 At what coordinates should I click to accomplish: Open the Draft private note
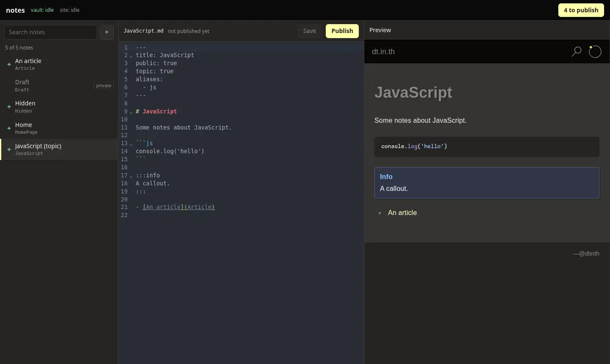tap(59, 85)
